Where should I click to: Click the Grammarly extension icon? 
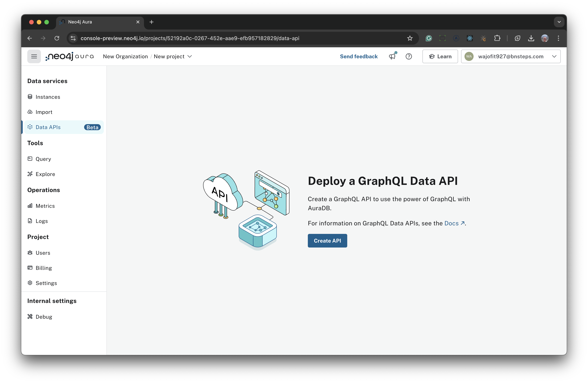point(429,38)
